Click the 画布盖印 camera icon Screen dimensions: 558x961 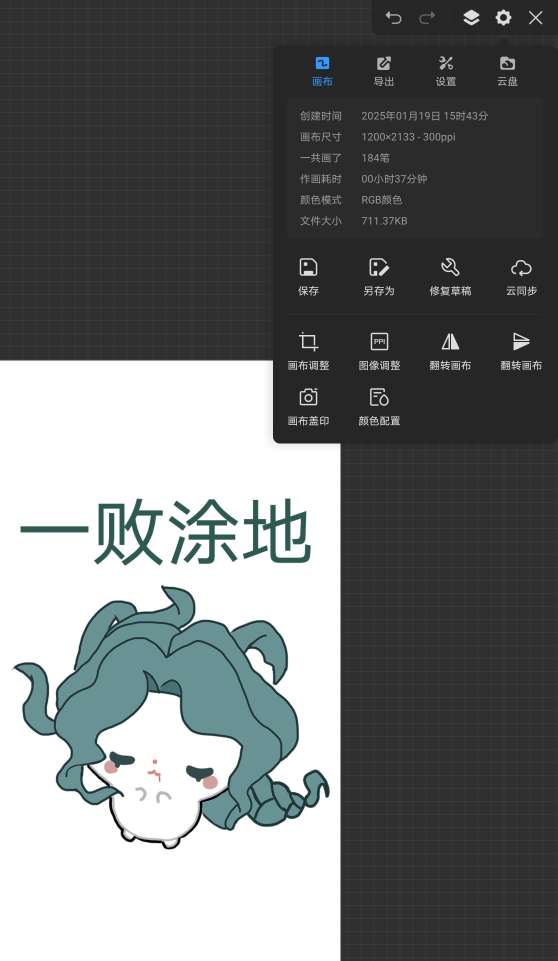coord(308,407)
